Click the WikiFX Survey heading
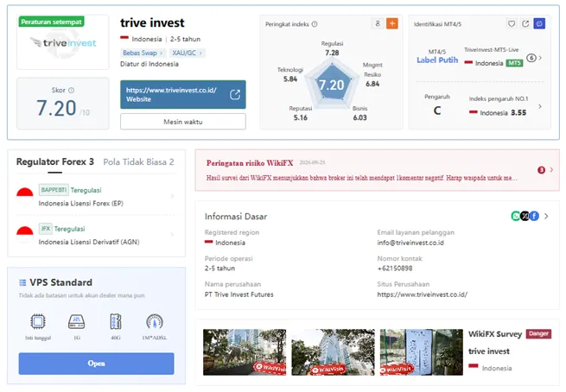 (495, 334)
